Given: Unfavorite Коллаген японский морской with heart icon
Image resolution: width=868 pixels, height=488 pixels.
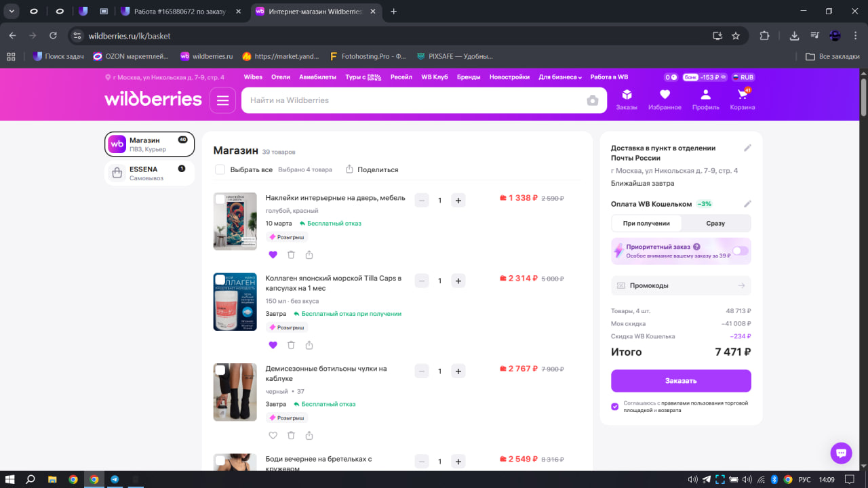Looking at the screenshot, I should point(273,345).
